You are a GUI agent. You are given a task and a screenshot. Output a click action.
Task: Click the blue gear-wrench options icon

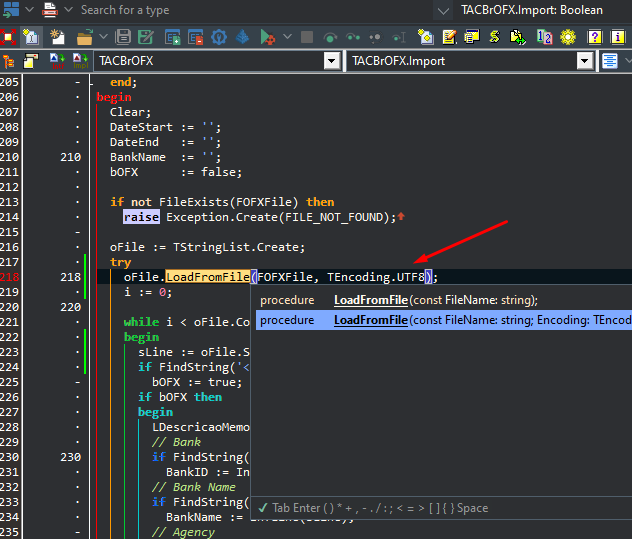[219, 37]
